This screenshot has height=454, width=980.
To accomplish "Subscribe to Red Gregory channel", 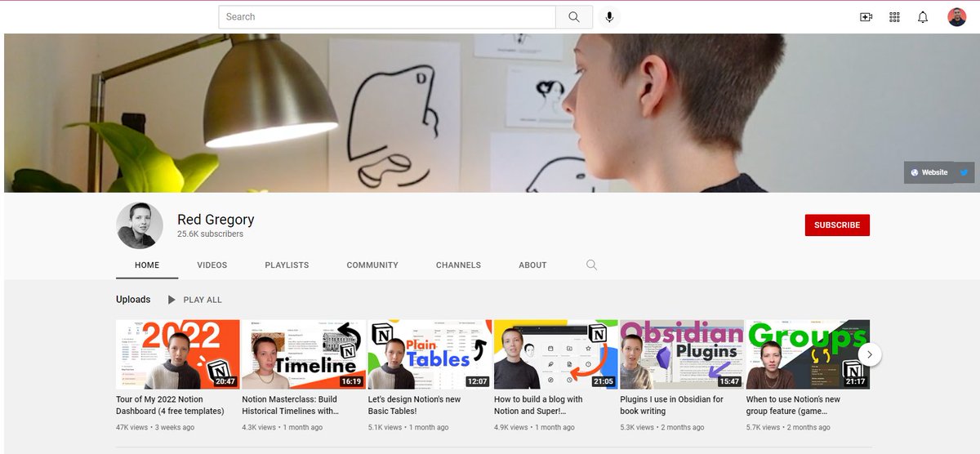I will click(837, 225).
